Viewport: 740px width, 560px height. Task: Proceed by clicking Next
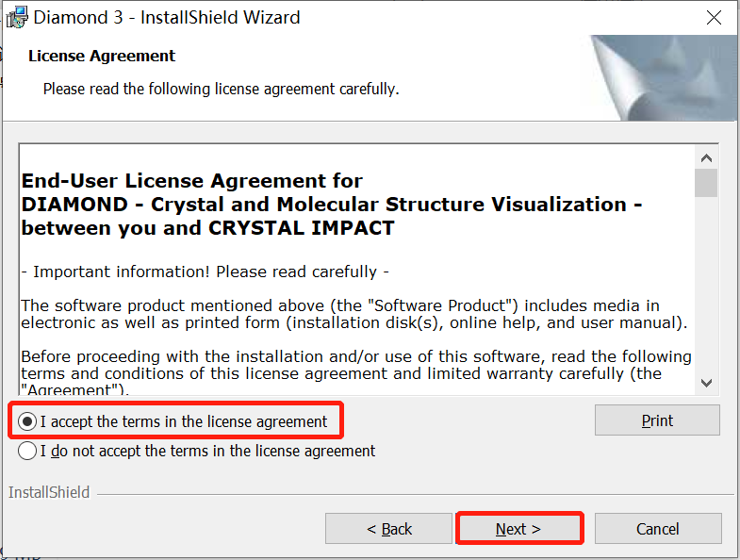[518, 529]
